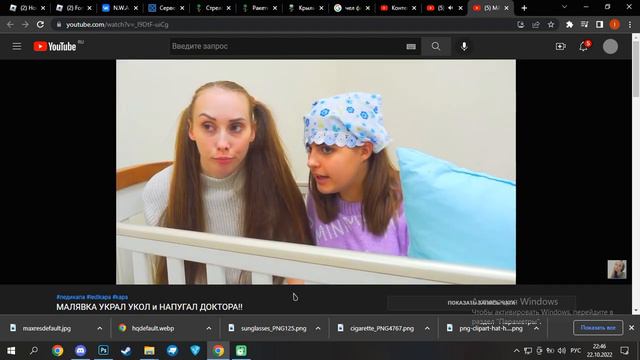The height and width of the screenshot is (360, 640).
Task: Open File Explorer from the taskbar
Action: click(149, 351)
